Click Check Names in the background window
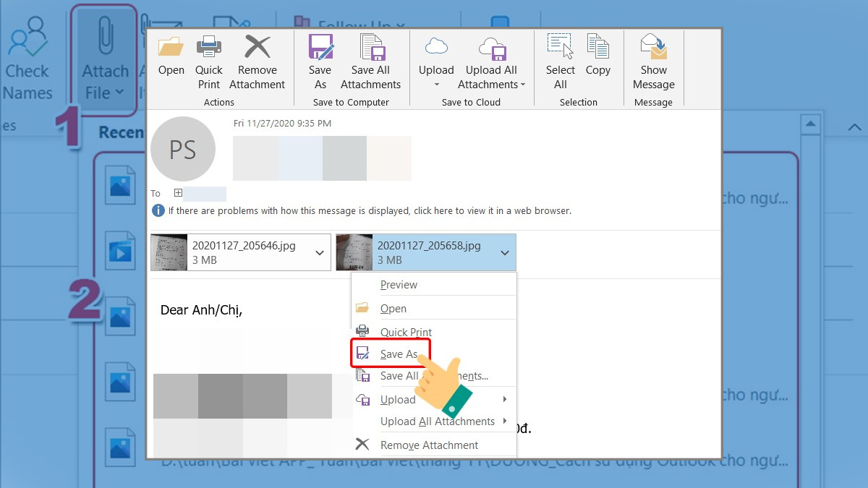 (x=27, y=59)
